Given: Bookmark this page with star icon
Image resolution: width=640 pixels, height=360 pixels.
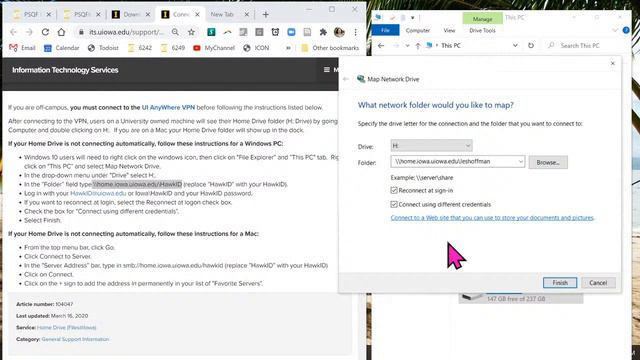Looking at the screenshot, I should (191, 32).
